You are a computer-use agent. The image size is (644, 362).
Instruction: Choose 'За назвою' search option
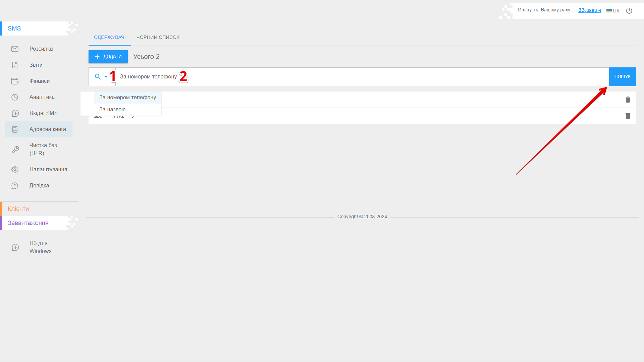click(112, 110)
